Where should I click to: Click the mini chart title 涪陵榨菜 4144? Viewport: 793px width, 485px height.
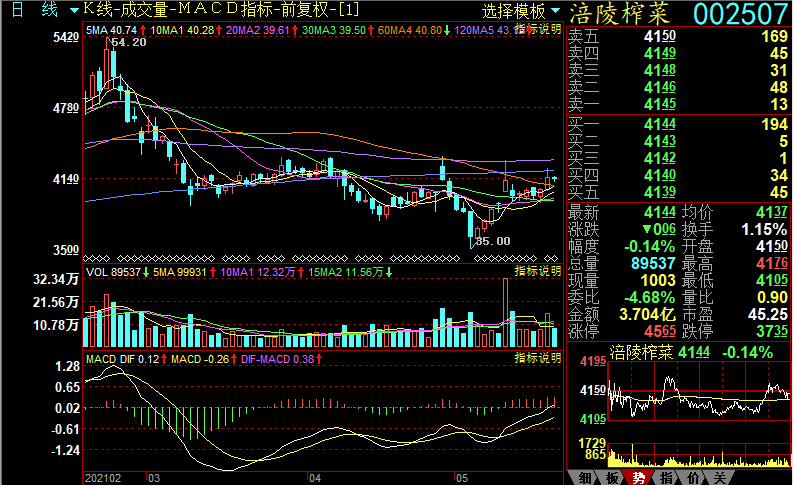point(660,352)
